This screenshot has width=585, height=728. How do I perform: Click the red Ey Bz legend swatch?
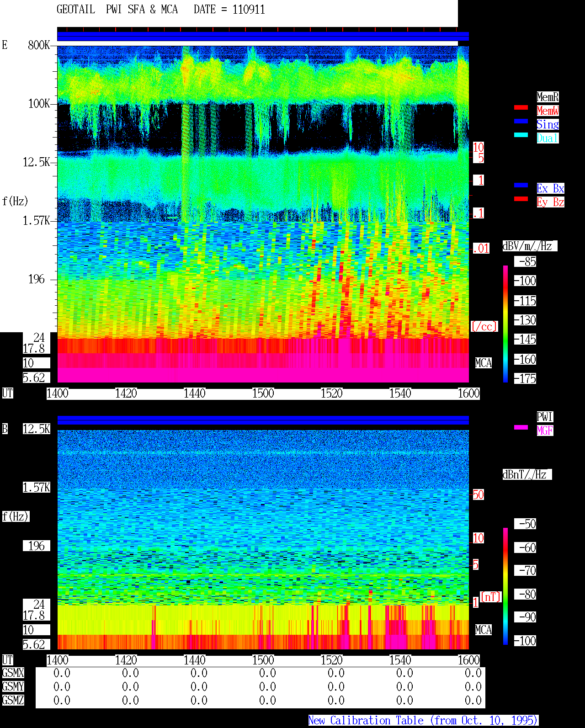(521, 199)
